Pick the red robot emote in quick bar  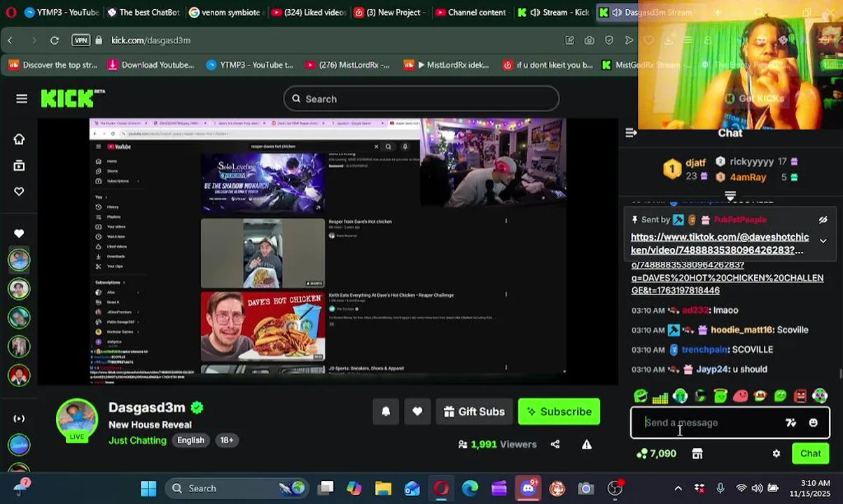pos(800,396)
